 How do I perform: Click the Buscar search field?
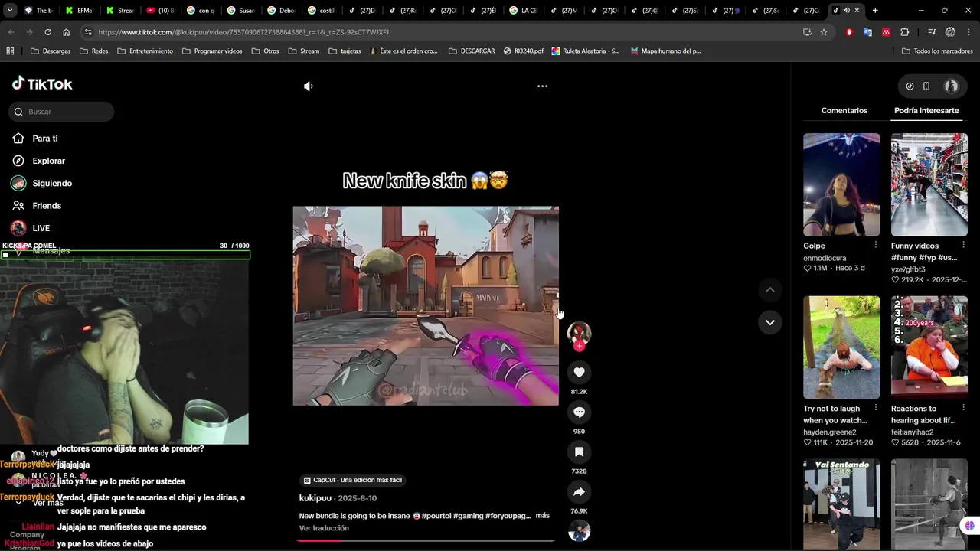point(61,112)
